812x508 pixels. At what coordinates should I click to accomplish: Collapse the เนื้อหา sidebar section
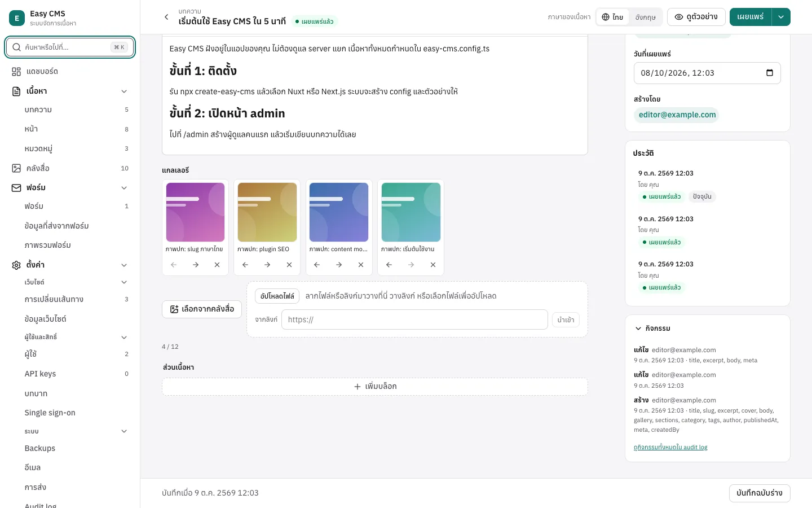(x=124, y=91)
